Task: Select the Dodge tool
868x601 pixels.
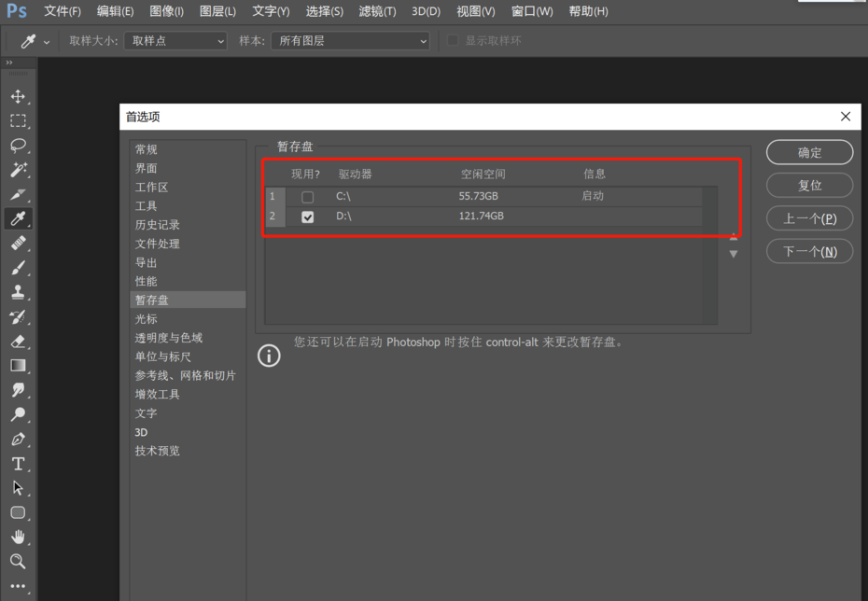Action: (18, 414)
